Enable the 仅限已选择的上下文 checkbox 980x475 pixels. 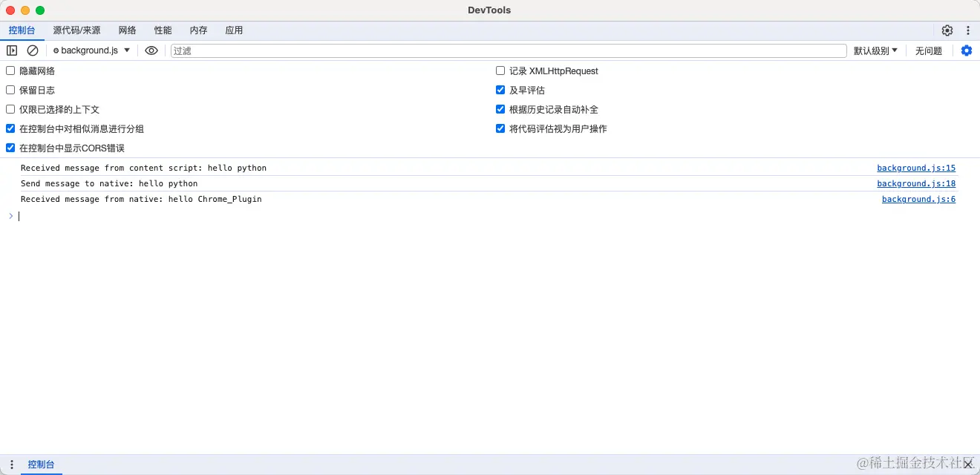coord(10,109)
